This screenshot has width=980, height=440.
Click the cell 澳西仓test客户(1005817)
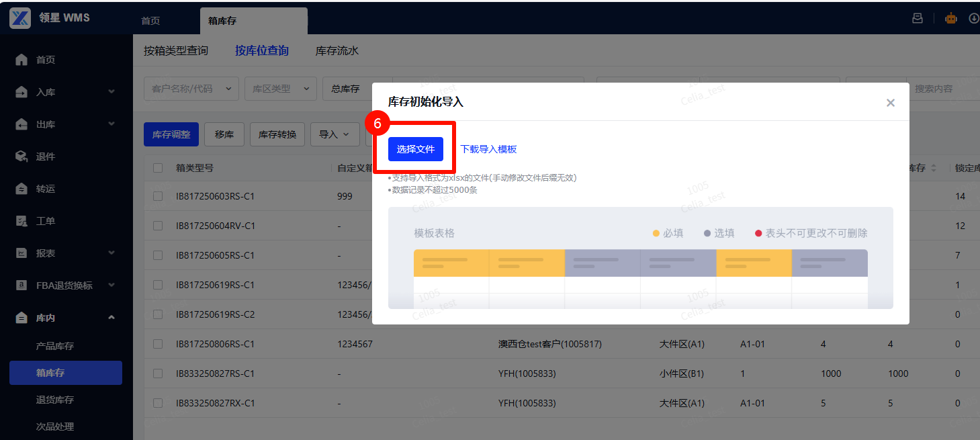[x=550, y=344]
